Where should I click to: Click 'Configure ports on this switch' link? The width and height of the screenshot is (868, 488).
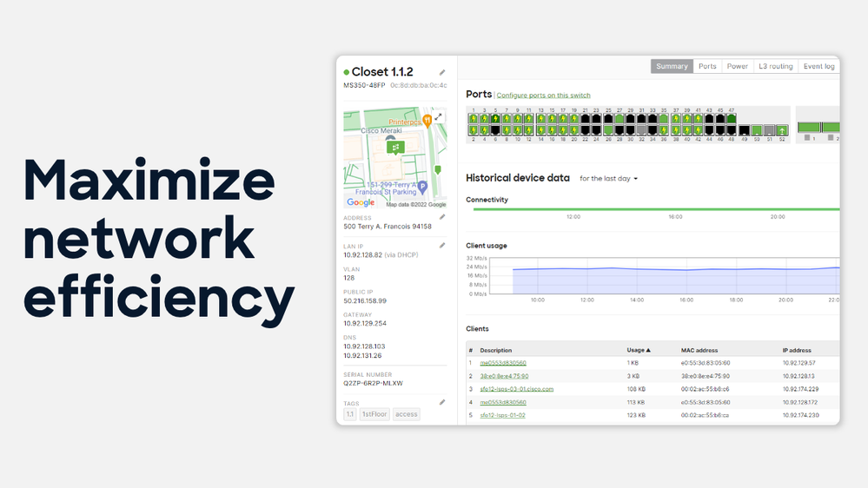pyautogui.click(x=543, y=95)
